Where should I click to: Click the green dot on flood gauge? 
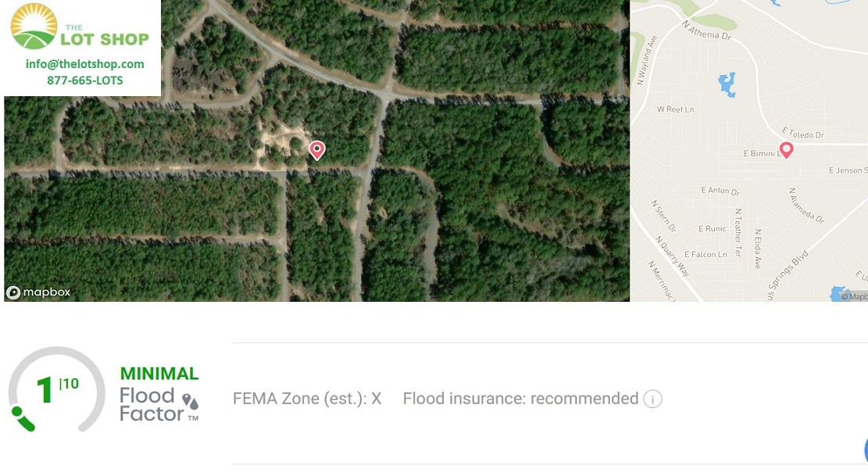coord(16,411)
